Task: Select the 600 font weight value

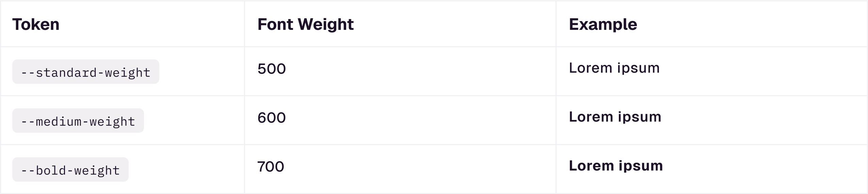Action: tap(272, 118)
